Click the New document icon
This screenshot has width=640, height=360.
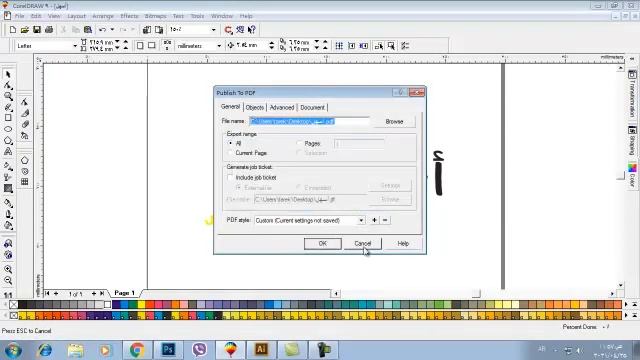point(13,29)
